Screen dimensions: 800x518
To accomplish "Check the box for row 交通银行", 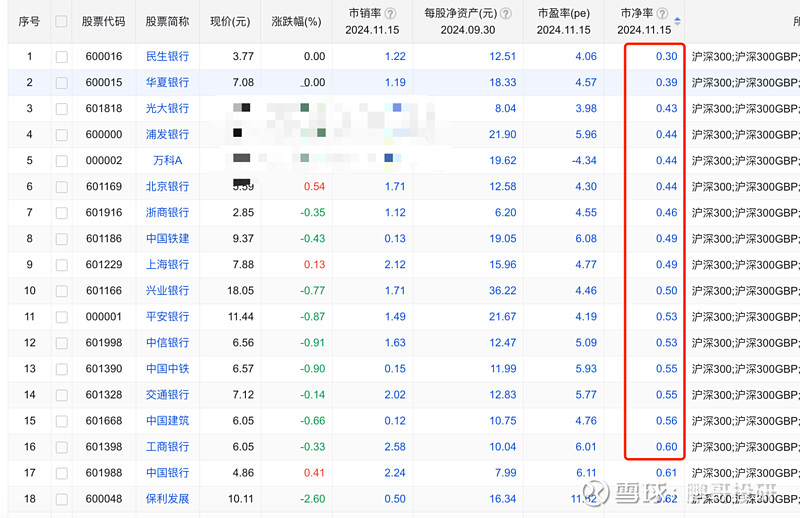I will 61,395.
